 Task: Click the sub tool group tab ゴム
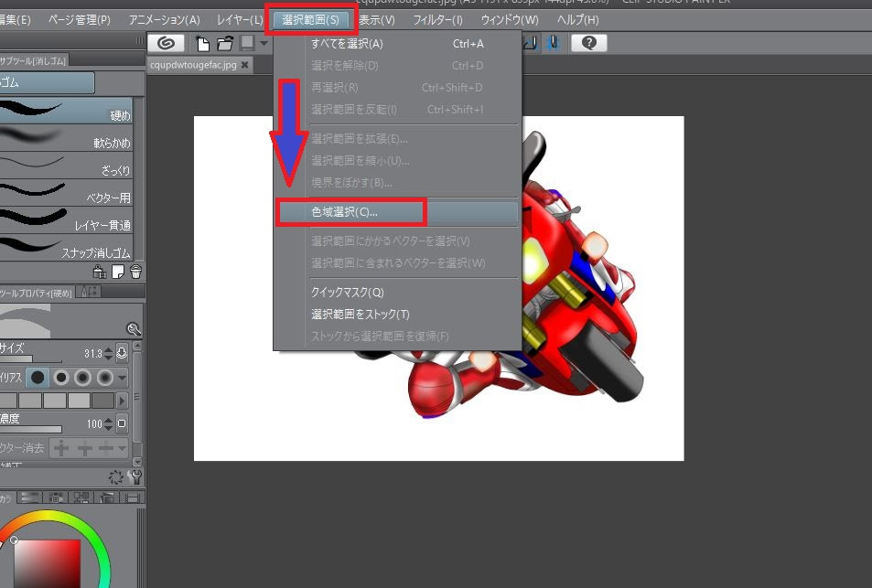[x=46, y=82]
